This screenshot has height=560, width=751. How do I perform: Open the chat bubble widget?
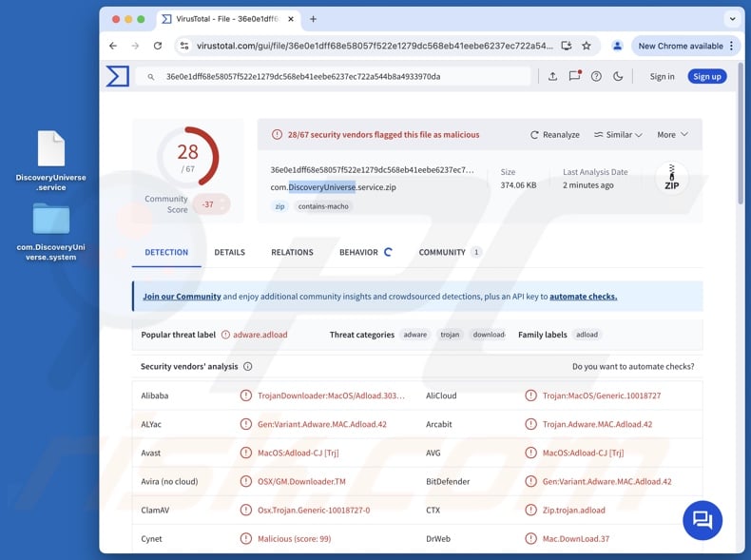(x=703, y=520)
